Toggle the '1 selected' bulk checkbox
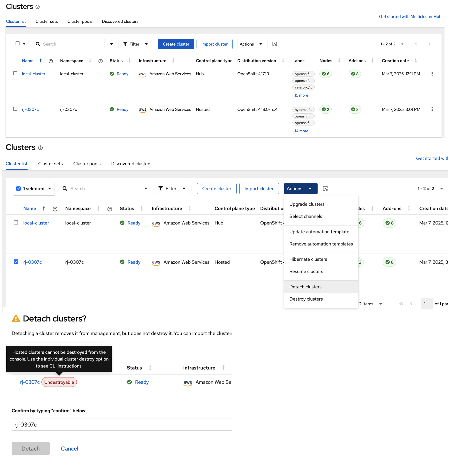This screenshot has width=476, height=462. 18,189
